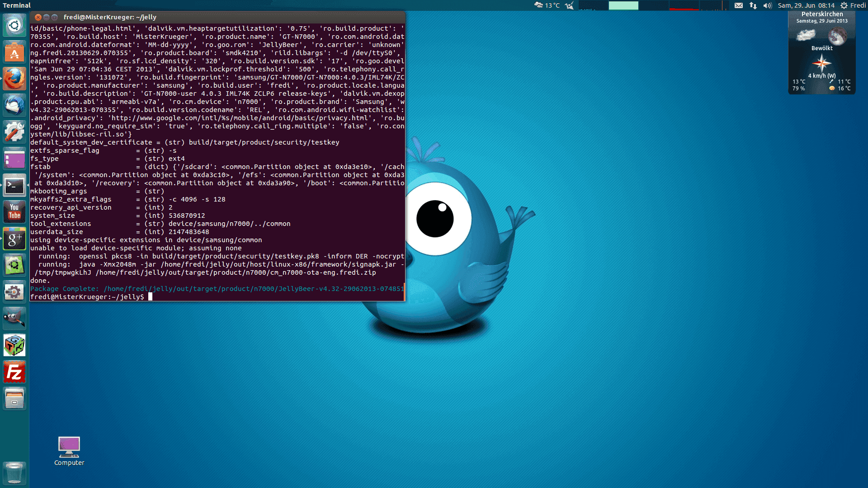
Task: Click the terminal prompt 'fredi@MisterKrueger:~/jelly$'
Action: tap(87, 297)
